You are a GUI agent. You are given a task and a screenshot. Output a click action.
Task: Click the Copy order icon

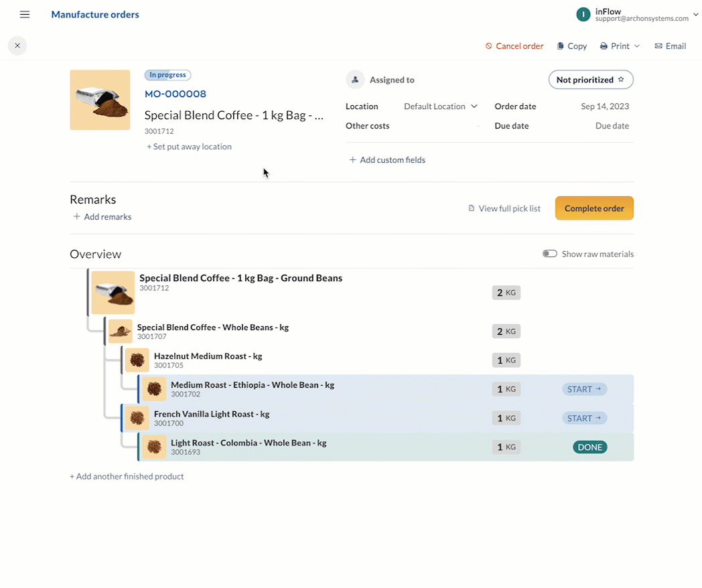560,46
